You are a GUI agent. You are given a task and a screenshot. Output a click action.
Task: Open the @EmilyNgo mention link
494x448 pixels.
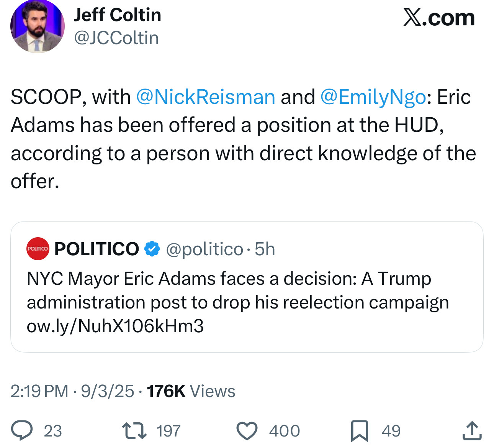373,97
